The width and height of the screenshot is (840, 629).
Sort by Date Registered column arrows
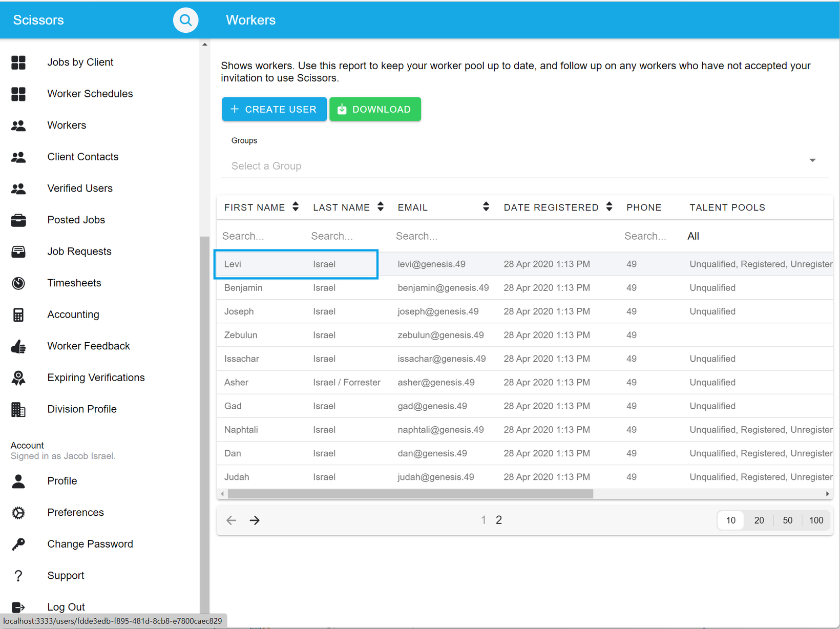click(609, 207)
